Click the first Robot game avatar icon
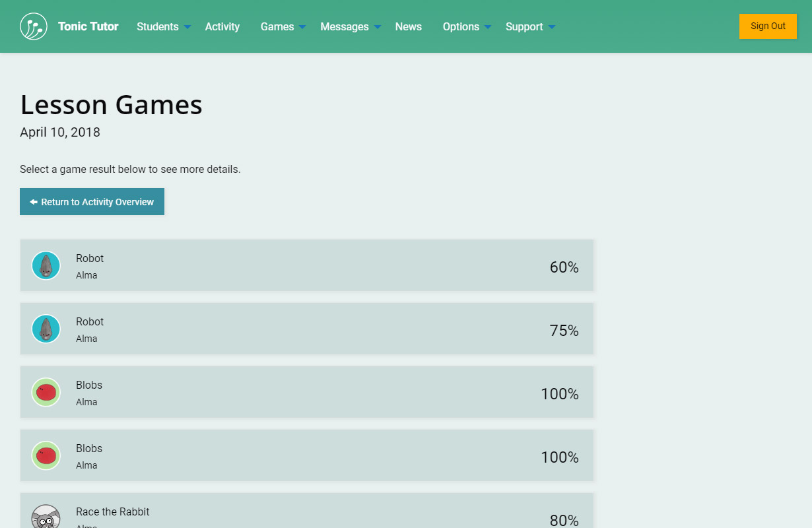Screen dimensions: 812x528 pos(46,265)
